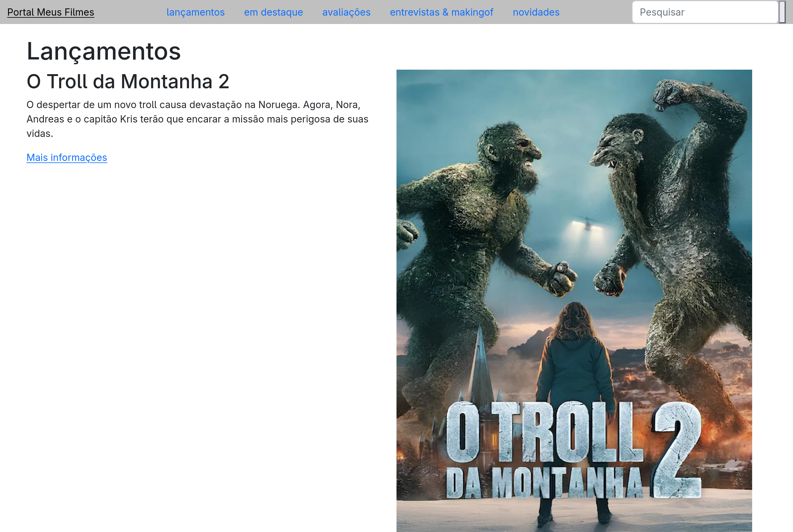Screen dimensions: 793x532
Task: Open the entrevistas & makingof page
Action: [442, 12]
